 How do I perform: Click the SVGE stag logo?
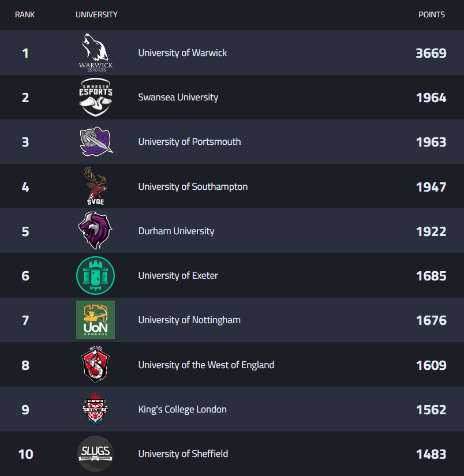pos(95,186)
